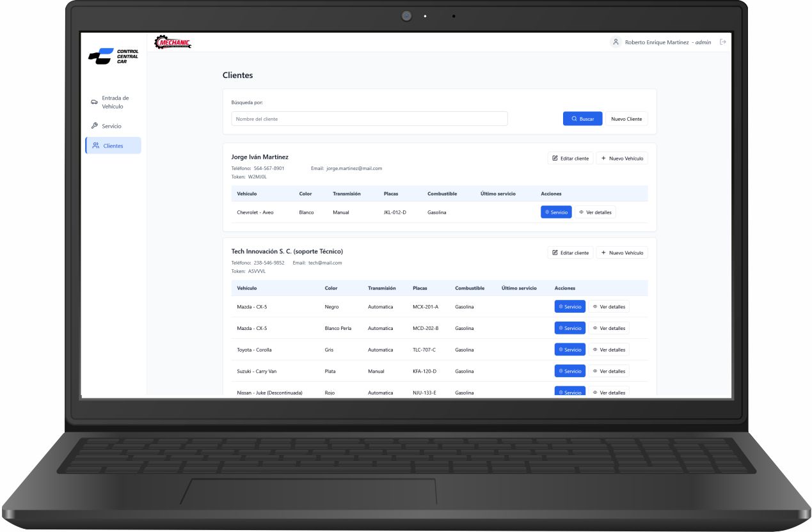Click the user profile avatar icon
Image resolution: width=812 pixels, height=532 pixels.
pos(616,42)
